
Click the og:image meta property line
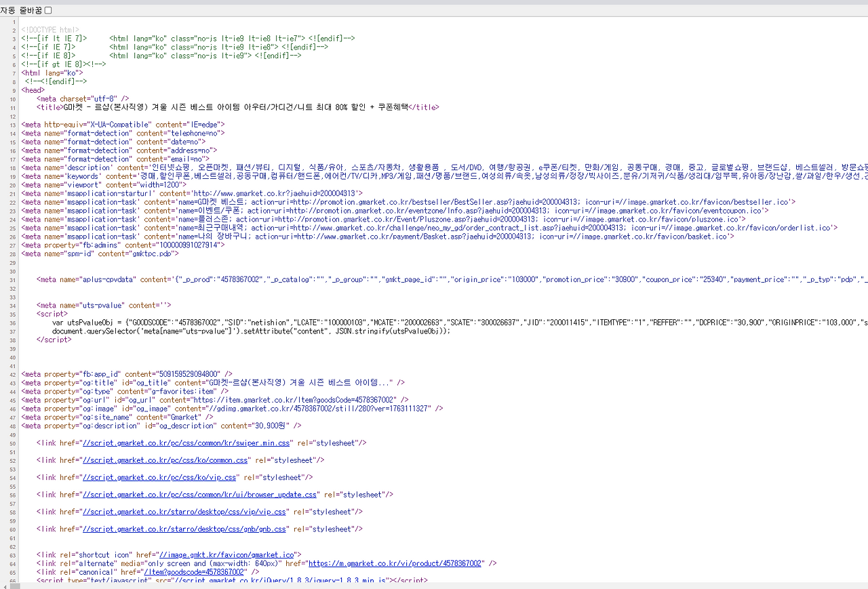232,408
